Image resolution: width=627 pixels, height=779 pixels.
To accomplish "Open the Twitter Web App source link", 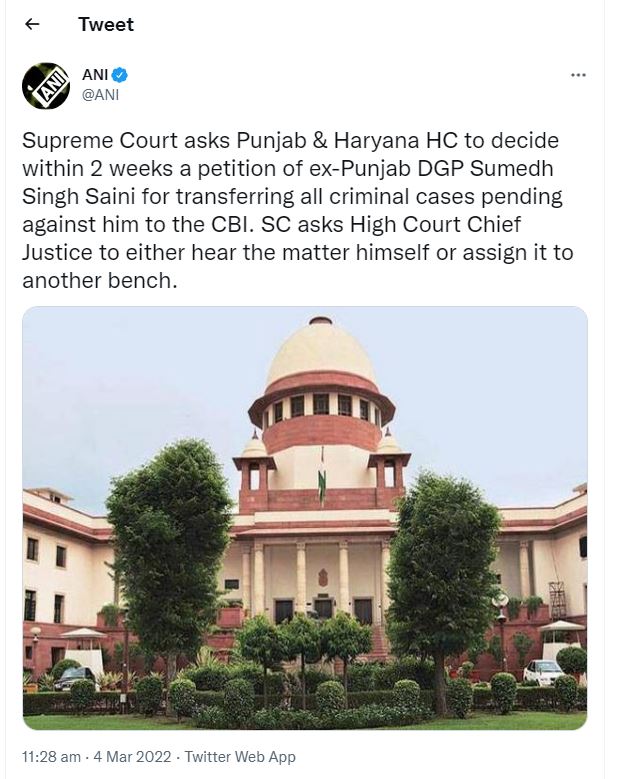I will 240,757.
